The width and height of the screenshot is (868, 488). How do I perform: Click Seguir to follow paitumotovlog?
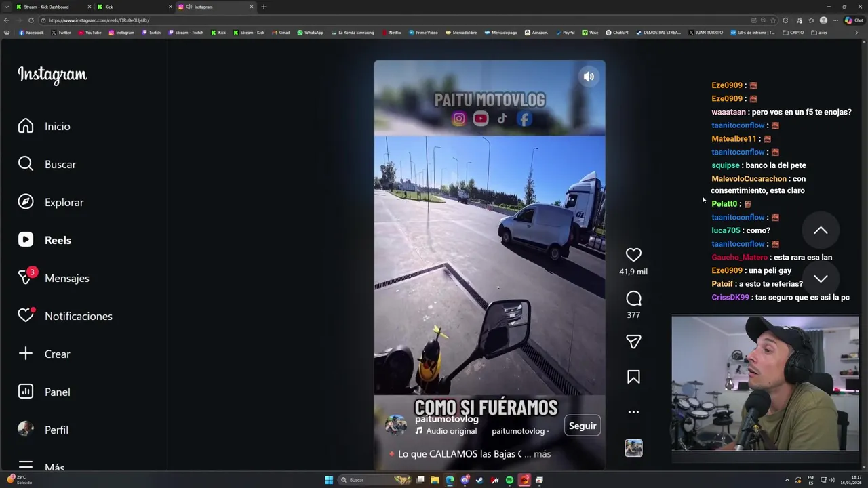(x=583, y=426)
